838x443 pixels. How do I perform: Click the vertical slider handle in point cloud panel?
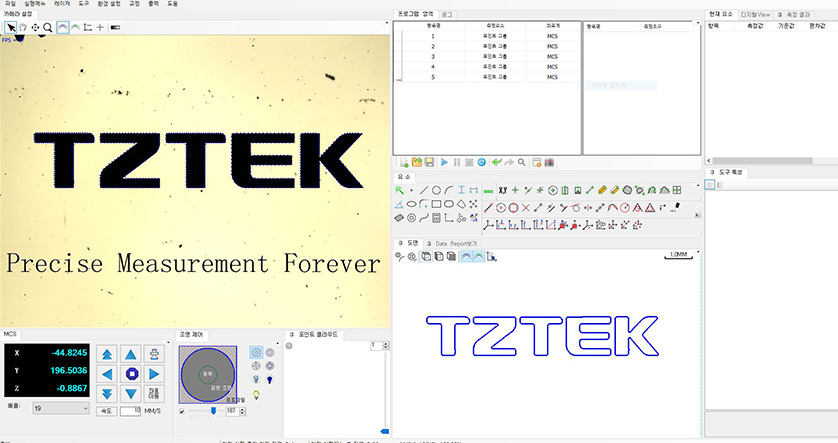[384, 431]
